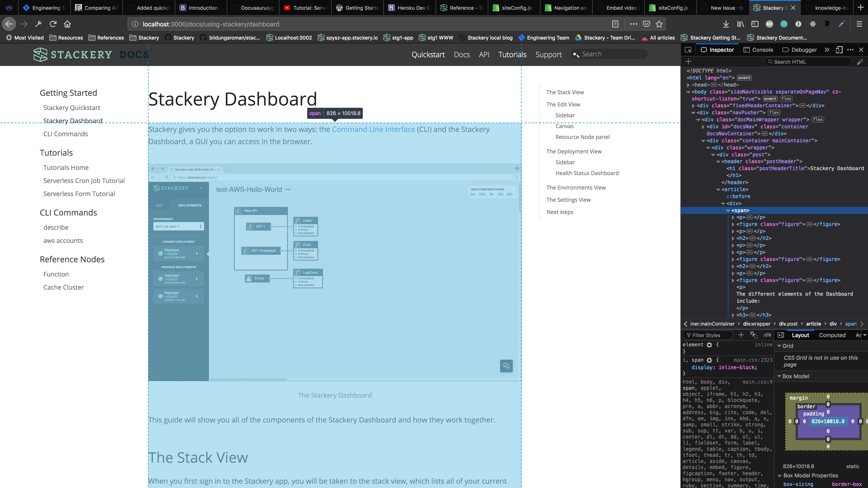Bookmark this page with star icon
Screen dimensions: 868x488
[659, 24]
